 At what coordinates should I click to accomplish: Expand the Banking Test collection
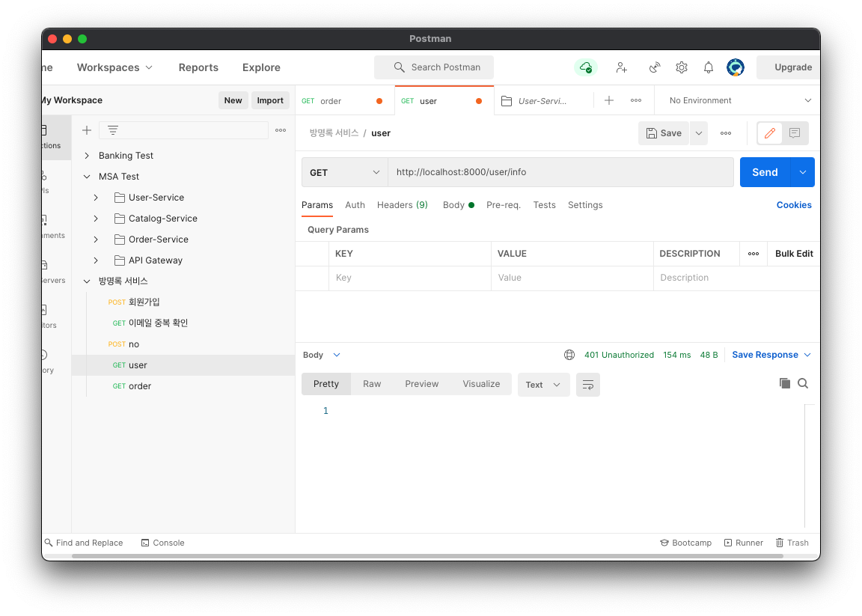pyautogui.click(x=86, y=156)
